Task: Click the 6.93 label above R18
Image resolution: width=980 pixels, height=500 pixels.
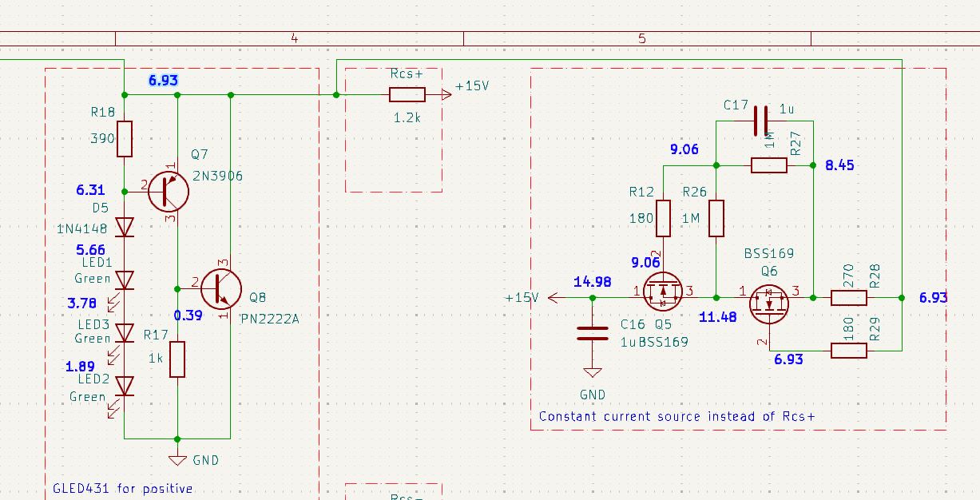Action: (x=163, y=80)
